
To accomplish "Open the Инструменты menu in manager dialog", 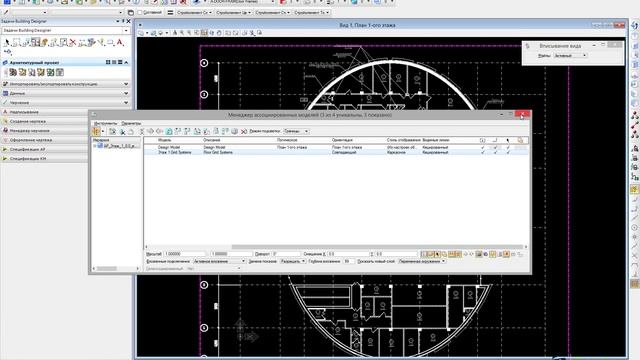I will coord(105,123).
